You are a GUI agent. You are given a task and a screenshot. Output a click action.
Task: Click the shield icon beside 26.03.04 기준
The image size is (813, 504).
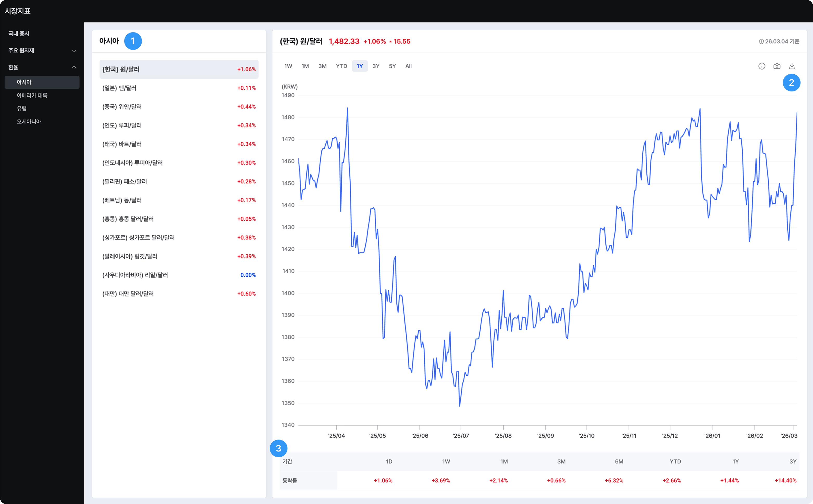[x=761, y=42]
